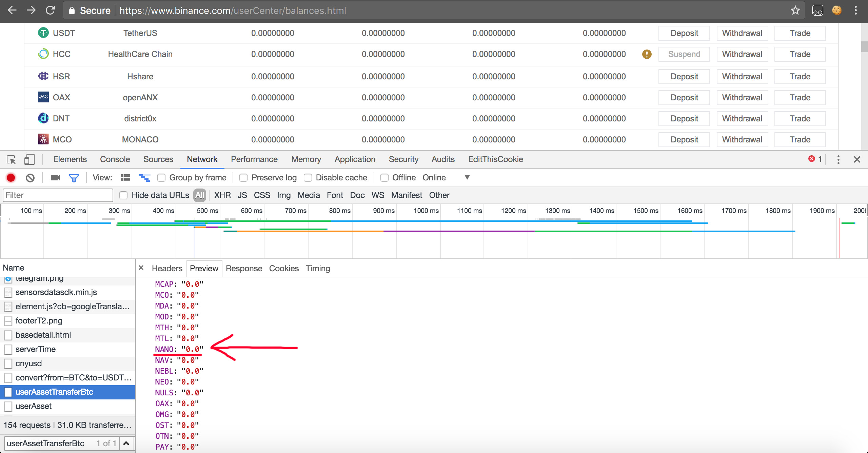The image size is (868, 453).
Task: Click the NEO value in preview
Action: pyautogui.click(x=188, y=382)
